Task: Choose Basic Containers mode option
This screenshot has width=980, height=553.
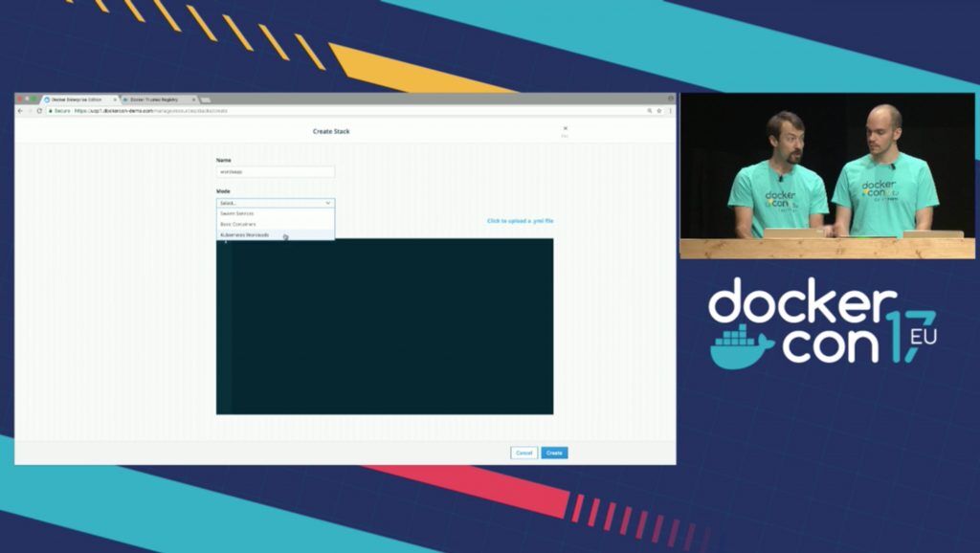Action: 276,224
